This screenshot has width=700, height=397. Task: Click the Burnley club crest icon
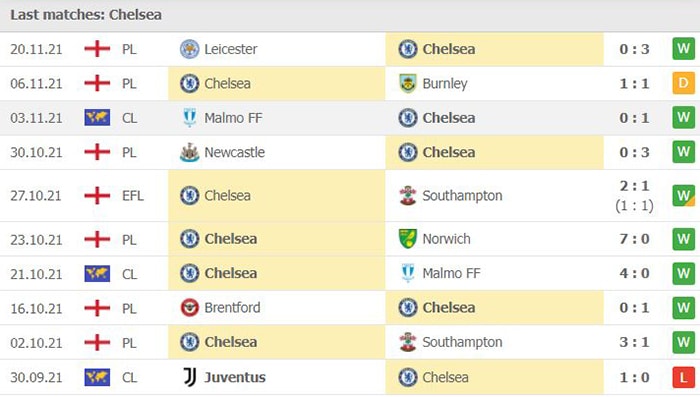[408, 84]
